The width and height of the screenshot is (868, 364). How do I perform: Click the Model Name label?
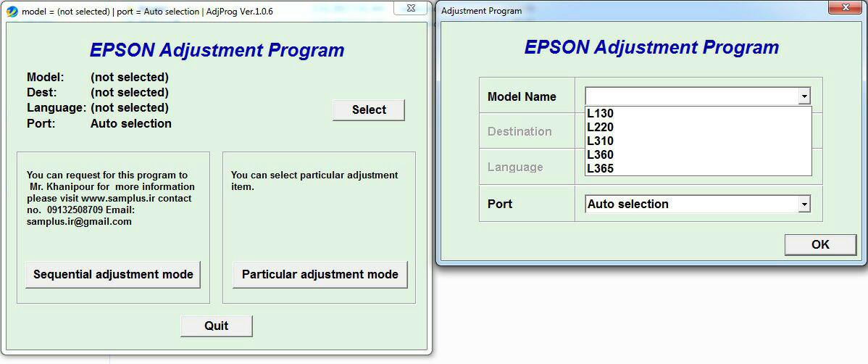522,96
